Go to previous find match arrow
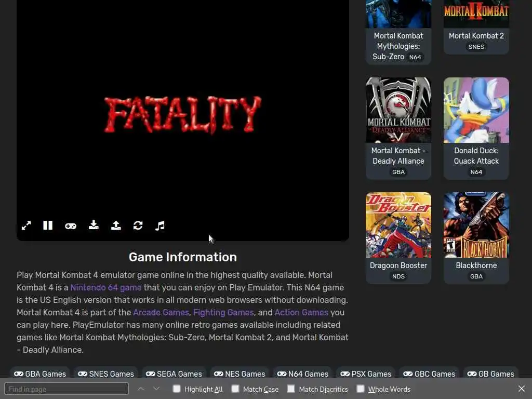This screenshot has width=532, height=399. click(141, 389)
